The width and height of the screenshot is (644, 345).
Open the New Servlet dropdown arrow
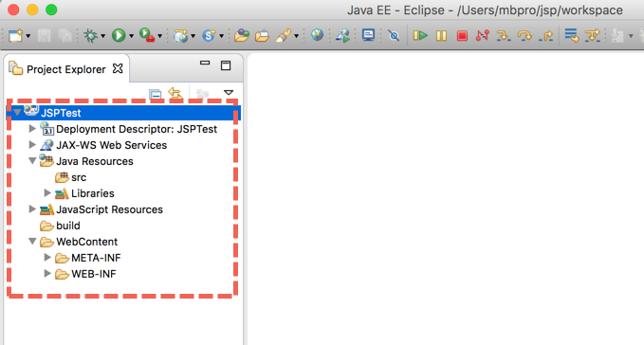tap(221, 37)
